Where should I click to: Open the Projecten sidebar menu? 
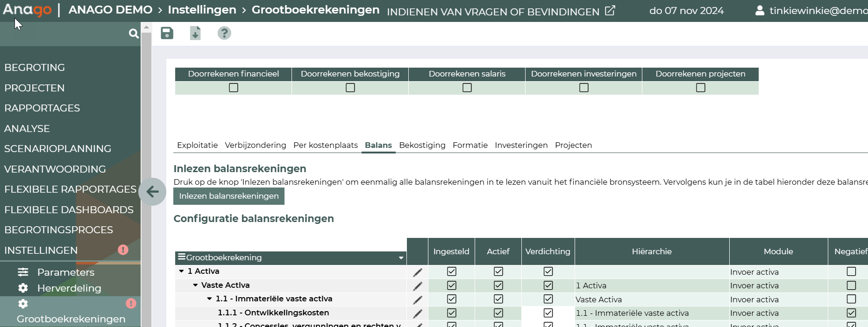[35, 88]
